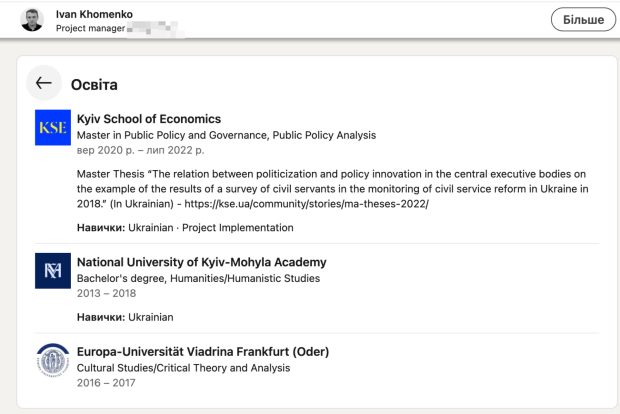The height and width of the screenshot is (414, 620).
Task: Open National University of Kyiv-Mohyla Academy title
Action: coord(202,262)
